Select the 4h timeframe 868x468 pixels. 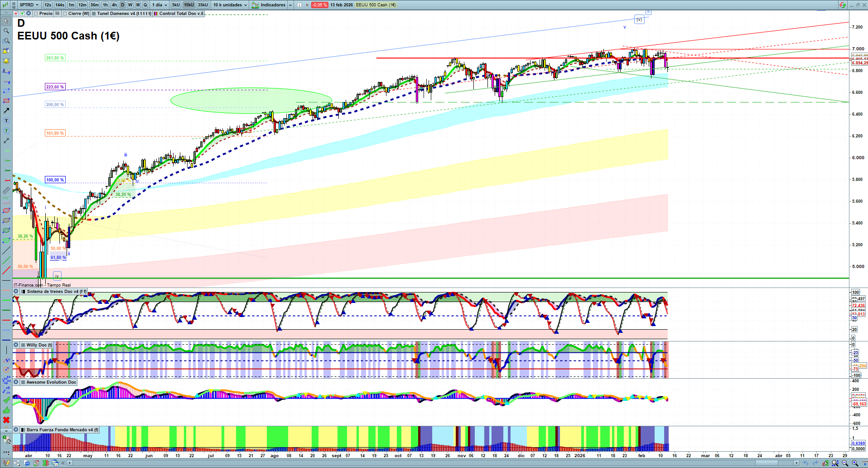(x=114, y=5)
